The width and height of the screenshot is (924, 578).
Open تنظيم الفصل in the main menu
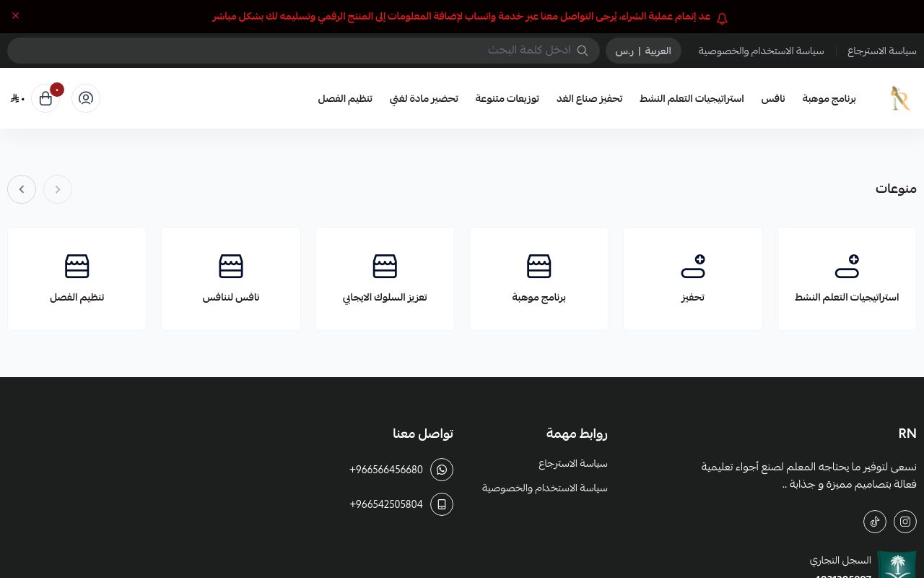[x=345, y=98]
